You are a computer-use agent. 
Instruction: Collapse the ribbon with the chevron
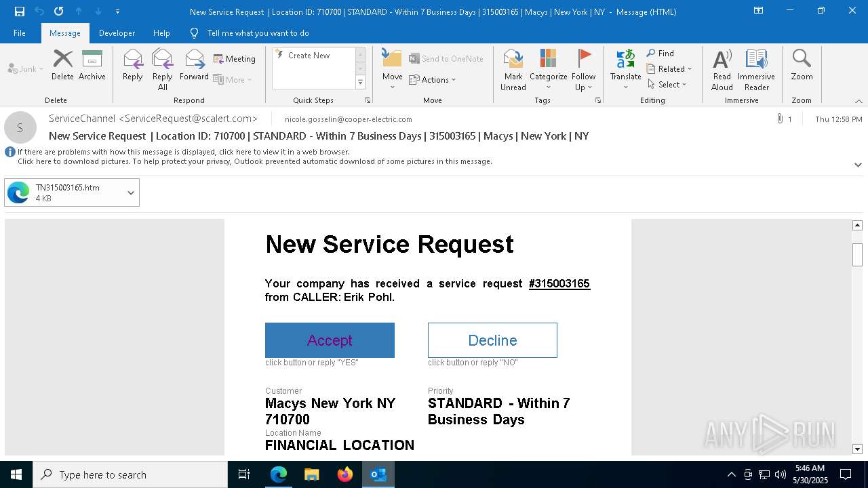click(859, 101)
